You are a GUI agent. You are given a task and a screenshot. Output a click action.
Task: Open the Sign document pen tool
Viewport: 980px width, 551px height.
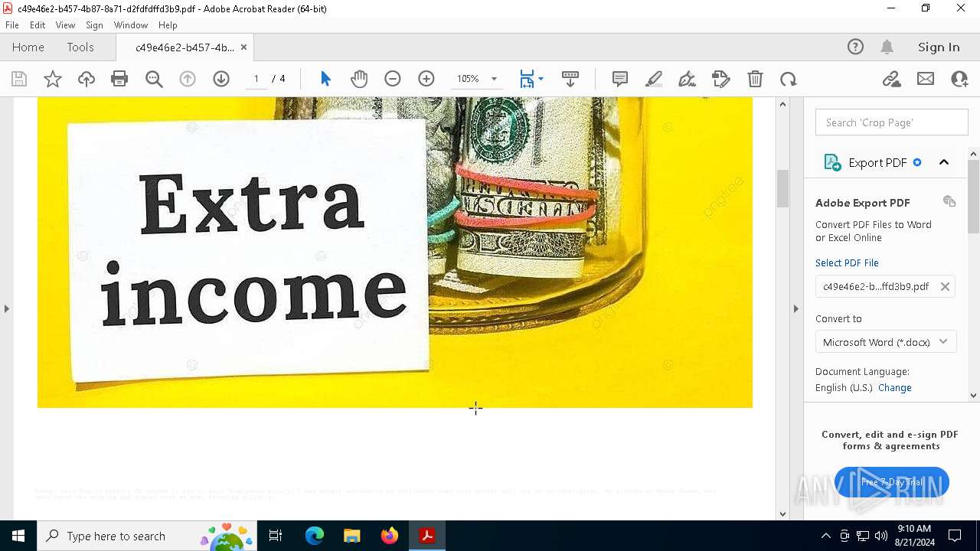point(688,79)
